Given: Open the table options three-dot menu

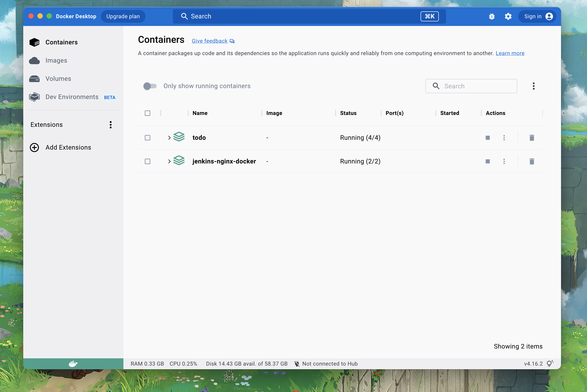Looking at the screenshot, I should coord(534,86).
